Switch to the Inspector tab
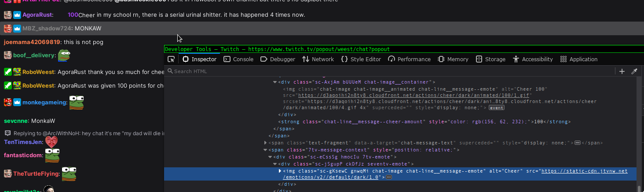644x192 pixels. (199, 59)
